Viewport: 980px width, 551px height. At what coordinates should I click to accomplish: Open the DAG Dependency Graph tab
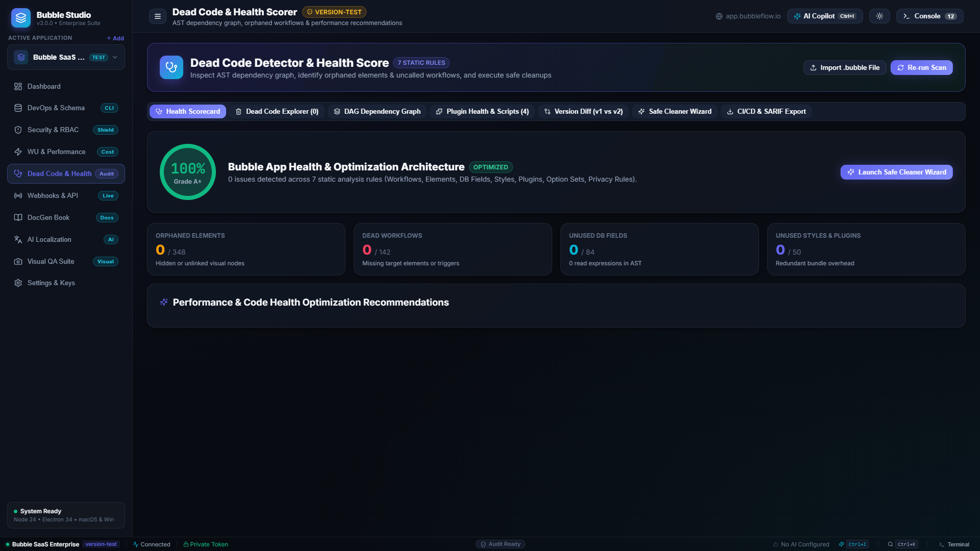(377, 112)
